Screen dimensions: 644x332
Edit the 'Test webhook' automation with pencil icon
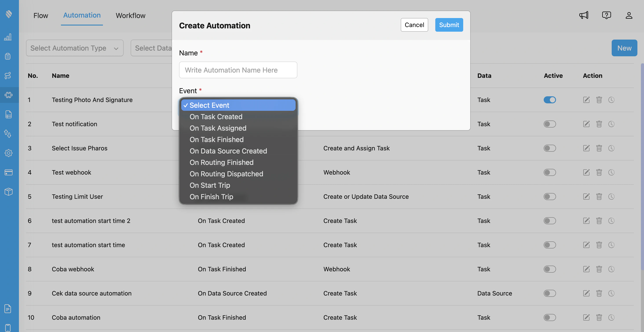(586, 172)
